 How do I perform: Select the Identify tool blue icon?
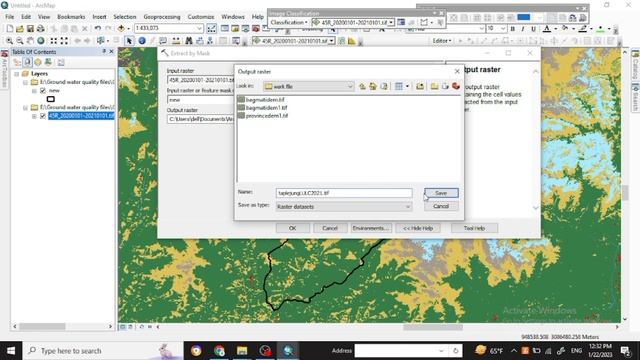142,41
